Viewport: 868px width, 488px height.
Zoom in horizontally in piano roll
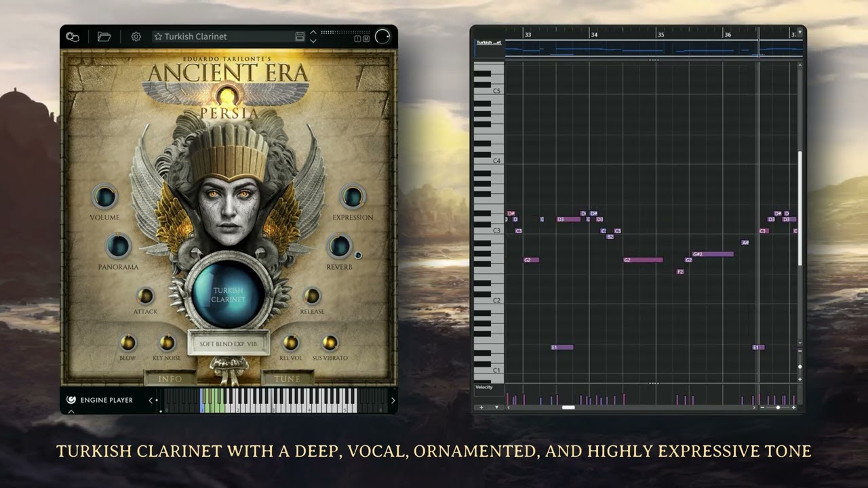pyautogui.click(x=793, y=407)
